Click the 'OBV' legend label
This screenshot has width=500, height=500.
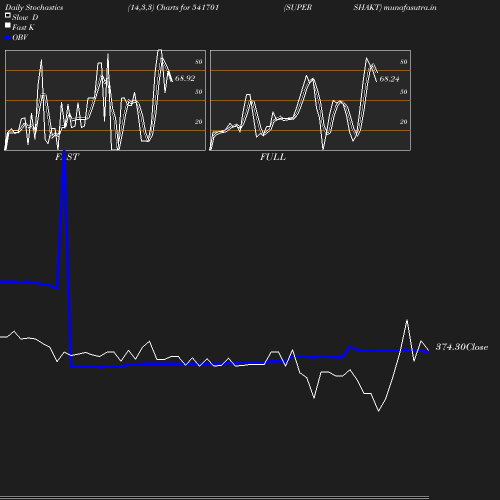pyautogui.click(x=20, y=38)
